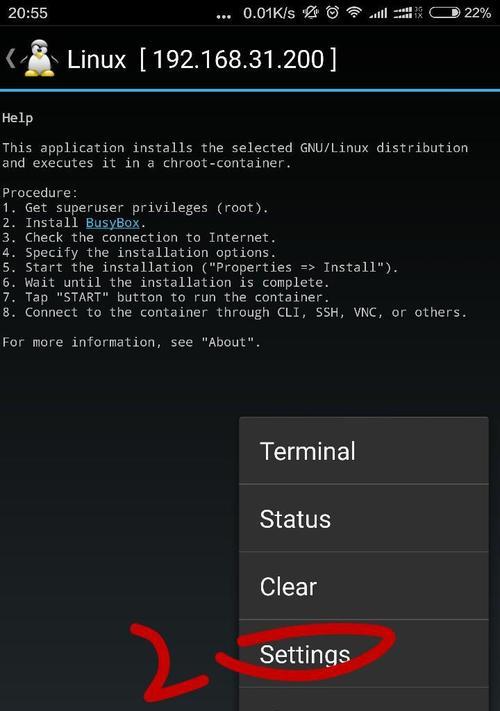The width and height of the screenshot is (500, 711).
Task: Tap the first cellular signal bars icon
Action: pyautogui.click(x=378, y=13)
